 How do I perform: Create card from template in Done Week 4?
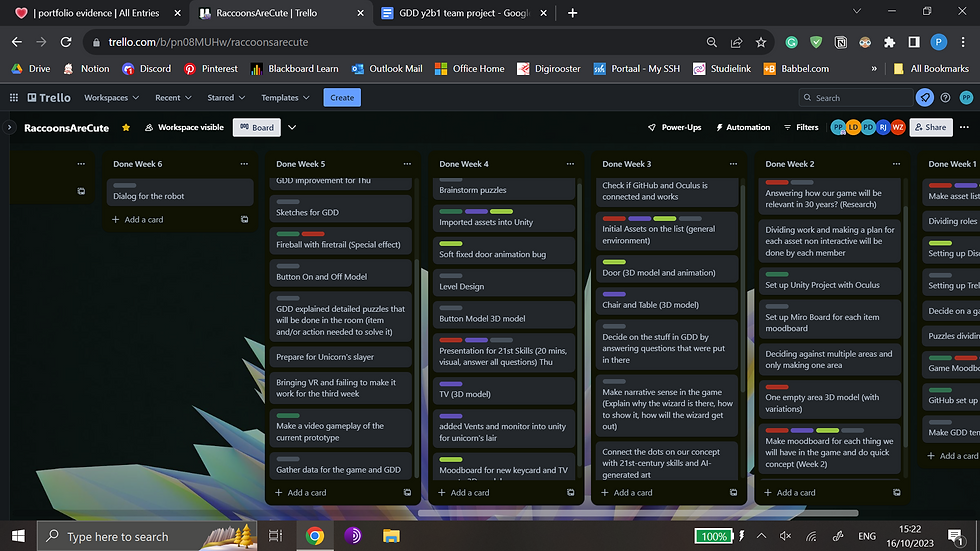(570, 492)
